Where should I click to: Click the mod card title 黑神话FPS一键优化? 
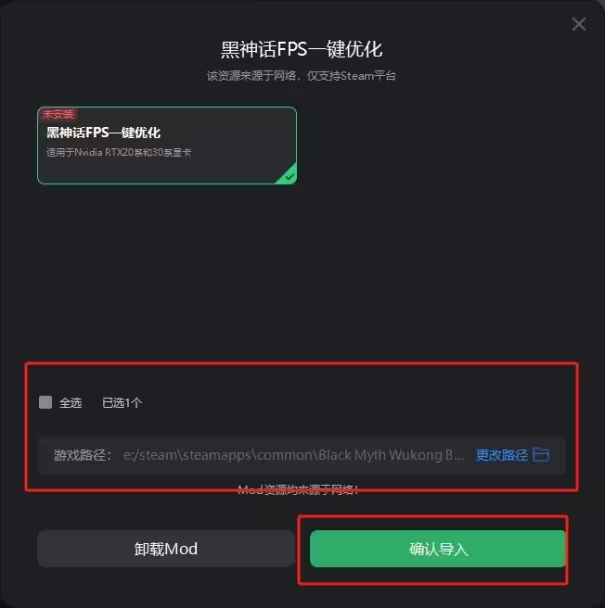pyautogui.click(x=103, y=132)
